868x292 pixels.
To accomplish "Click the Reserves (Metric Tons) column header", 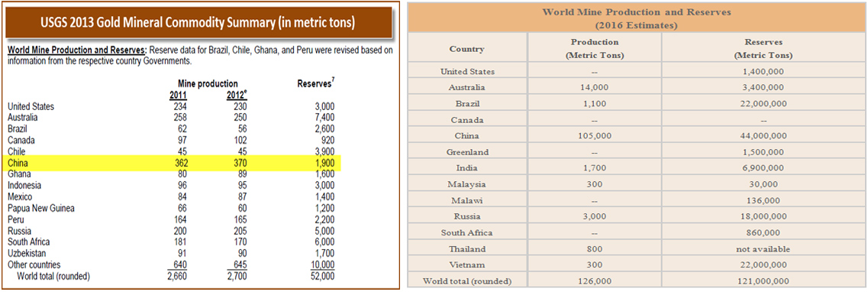I will pos(763,49).
